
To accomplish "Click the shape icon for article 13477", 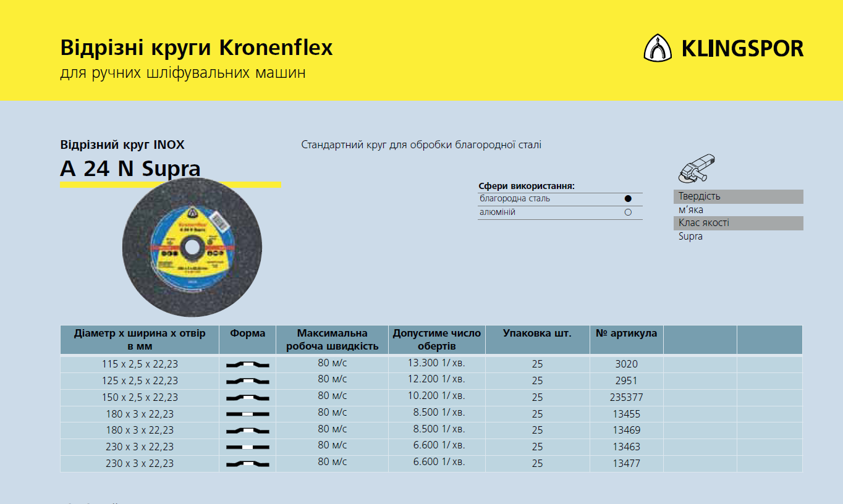I will pyautogui.click(x=248, y=463).
